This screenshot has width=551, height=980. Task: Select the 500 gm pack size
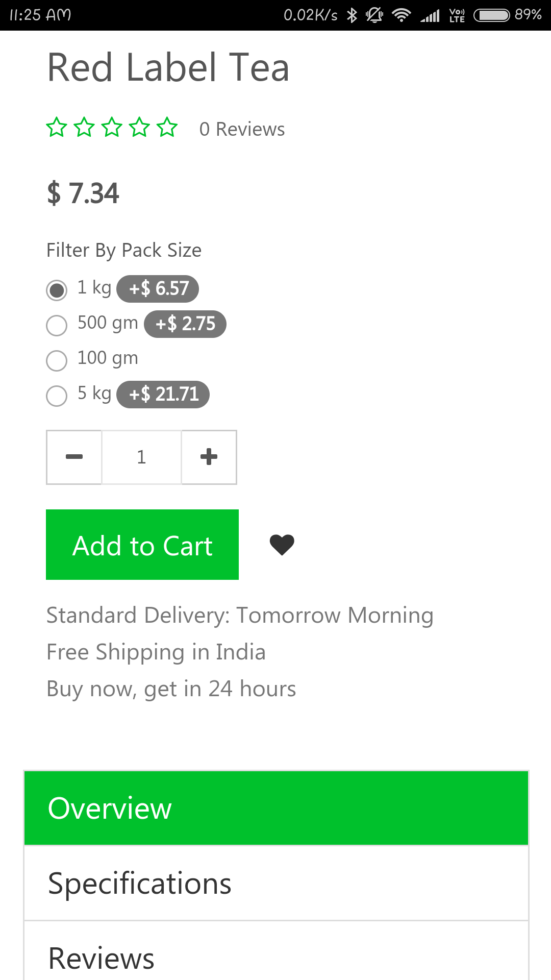tap(57, 325)
